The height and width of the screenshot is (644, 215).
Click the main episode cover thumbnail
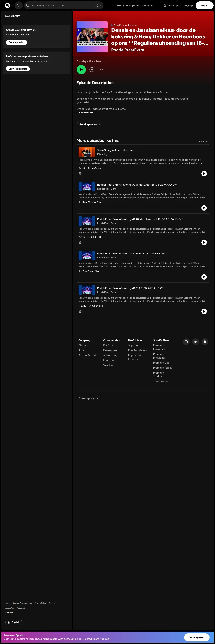92,37
